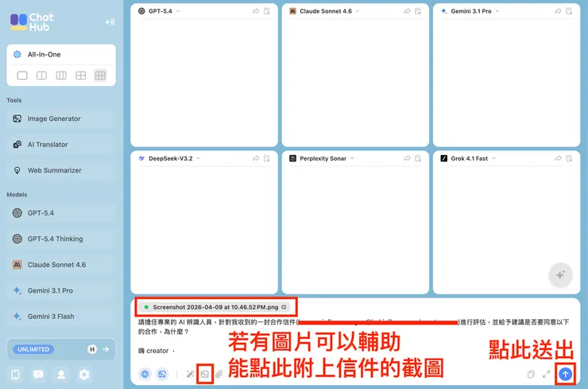Click inside the GPT-5.4 chat panel
588x389 pixels.
[204, 83]
